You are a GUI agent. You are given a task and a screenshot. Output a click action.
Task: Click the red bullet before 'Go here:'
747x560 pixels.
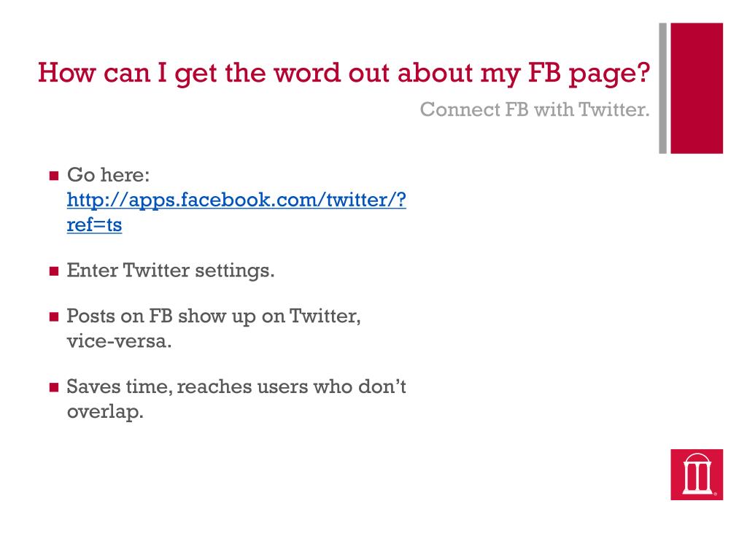click(54, 176)
